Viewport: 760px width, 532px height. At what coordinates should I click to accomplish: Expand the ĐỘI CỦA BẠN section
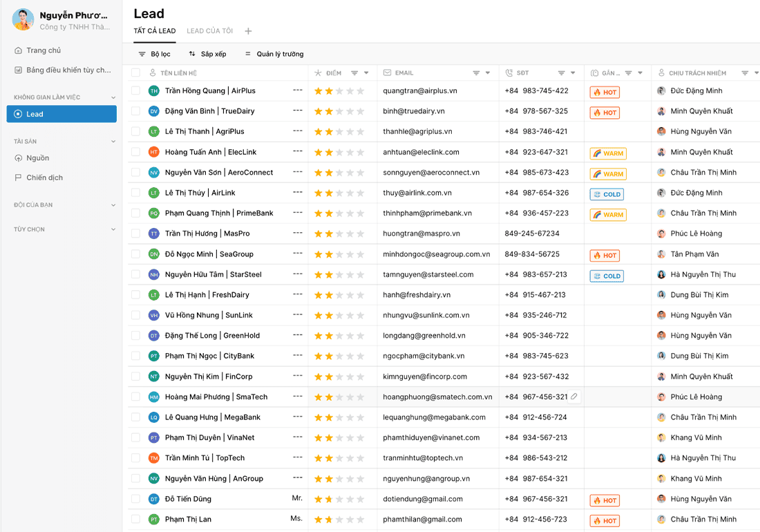pyautogui.click(x=113, y=205)
